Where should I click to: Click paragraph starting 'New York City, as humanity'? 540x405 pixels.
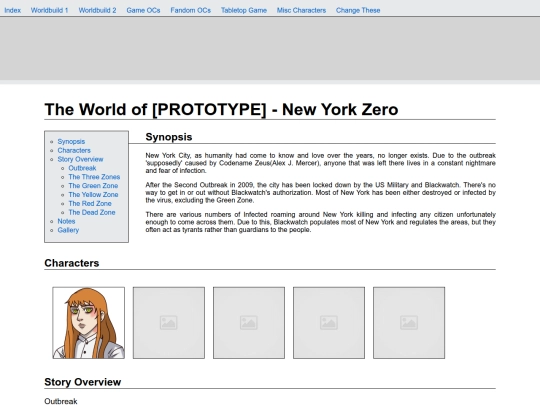pos(321,163)
